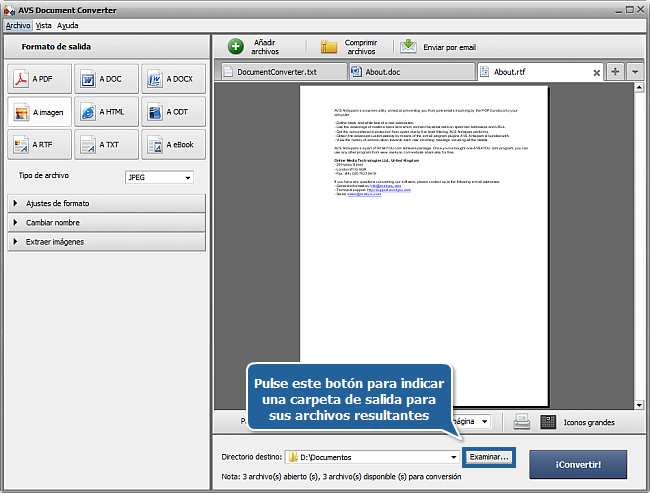Viewport: 650px width, 493px height.
Task: Click the Iconos grandes label
Action: pos(589,423)
